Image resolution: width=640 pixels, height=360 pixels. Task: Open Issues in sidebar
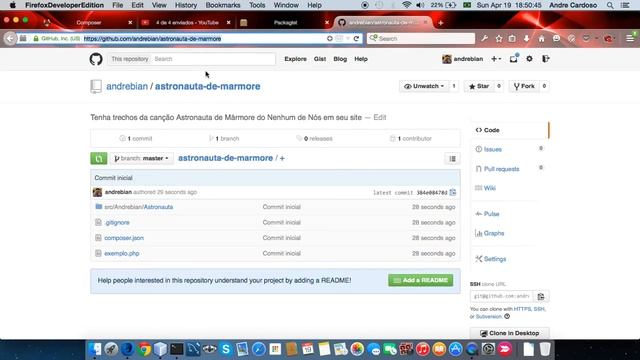(x=493, y=149)
